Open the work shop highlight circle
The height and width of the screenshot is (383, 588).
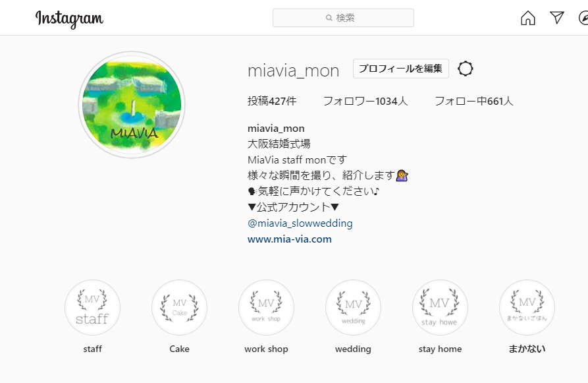click(266, 308)
